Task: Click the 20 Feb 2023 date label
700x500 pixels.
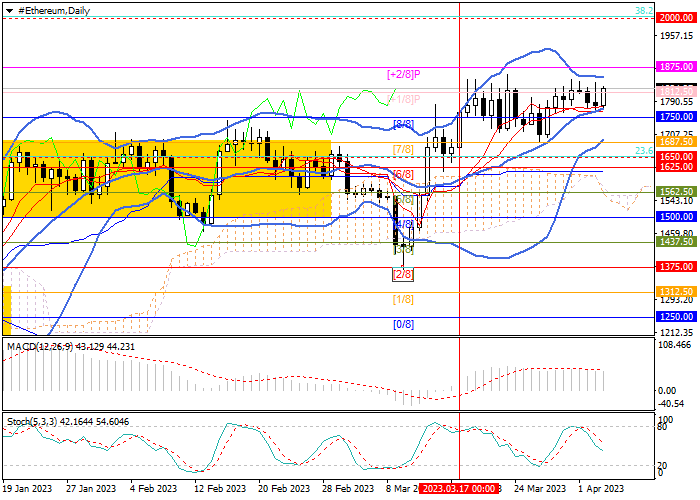Action: click(x=284, y=489)
